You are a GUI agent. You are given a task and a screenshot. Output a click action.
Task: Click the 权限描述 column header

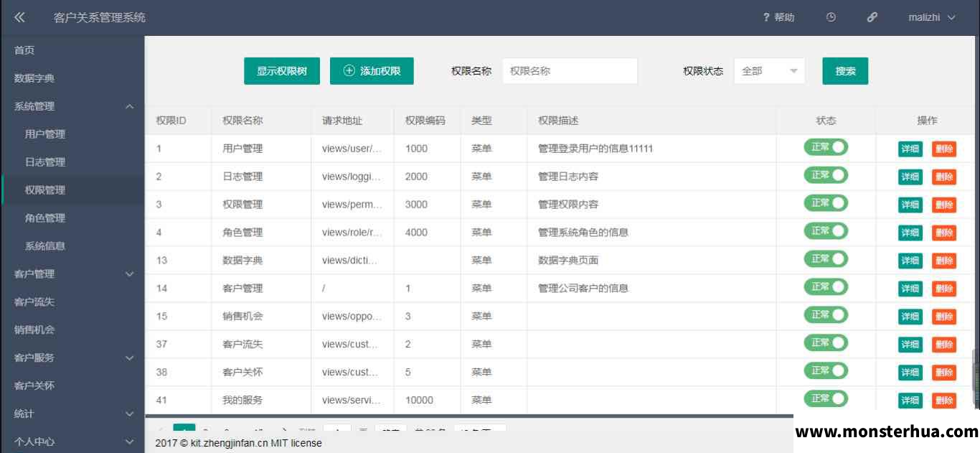[652, 121]
